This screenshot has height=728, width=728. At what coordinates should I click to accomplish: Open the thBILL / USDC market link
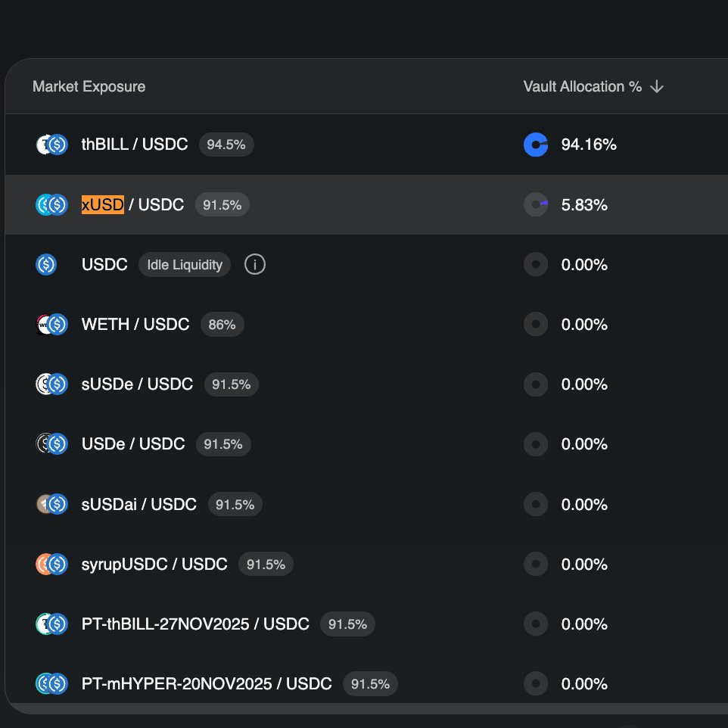(135, 145)
